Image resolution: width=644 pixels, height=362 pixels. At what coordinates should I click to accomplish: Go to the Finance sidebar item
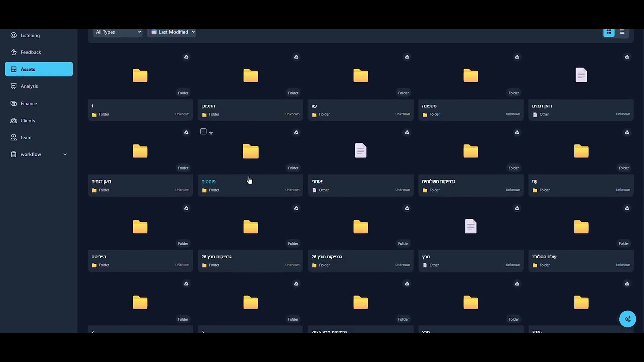(x=39, y=103)
